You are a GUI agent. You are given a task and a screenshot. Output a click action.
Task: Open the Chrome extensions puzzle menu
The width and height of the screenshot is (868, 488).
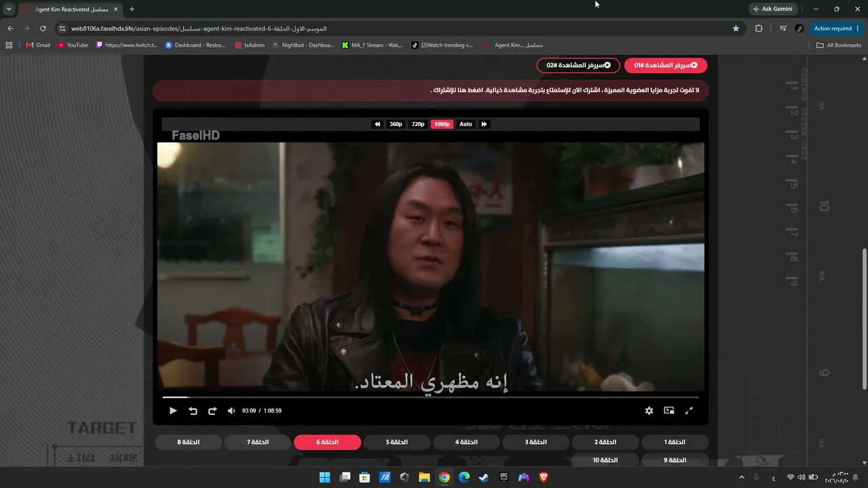tap(759, 28)
